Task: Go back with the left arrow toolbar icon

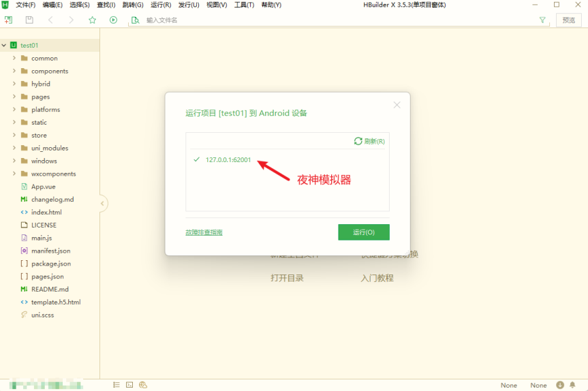Action: coord(50,20)
